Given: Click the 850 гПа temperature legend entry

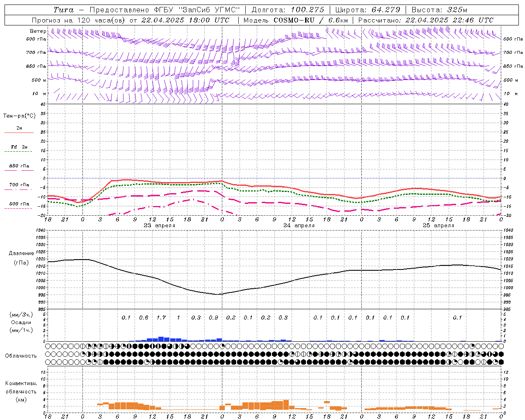Looking at the screenshot, I should pos(19,166).
